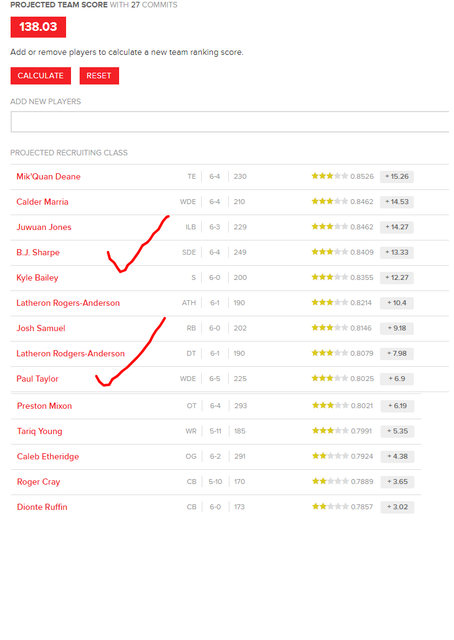The width and height of the screenshot is (454, 640).
Task: Open B.J. Sharpe player link
Action: (38, 253)
